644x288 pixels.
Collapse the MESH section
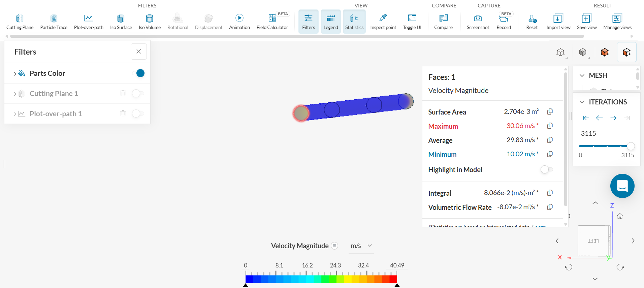[x=582, y=75]
